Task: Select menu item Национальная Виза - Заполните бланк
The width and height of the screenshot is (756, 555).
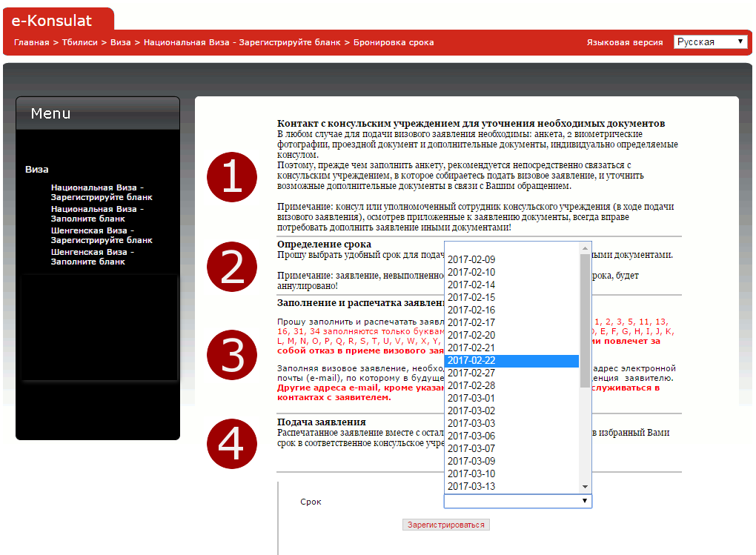Action: 97,213
